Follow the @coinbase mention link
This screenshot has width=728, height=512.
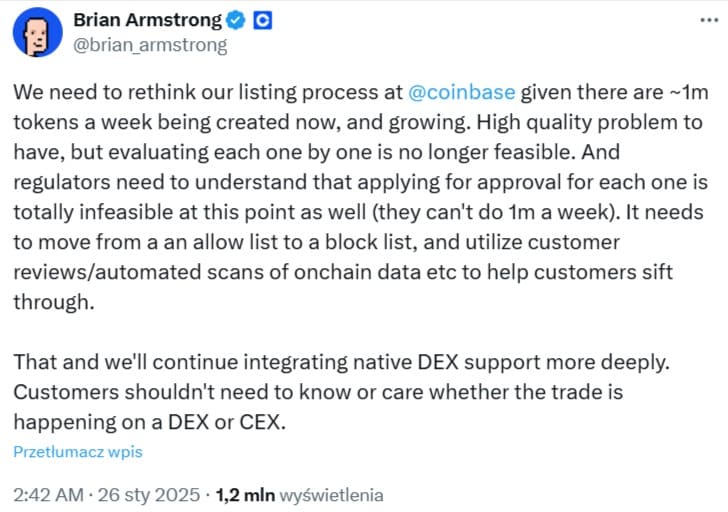click(x=461, y=92)
